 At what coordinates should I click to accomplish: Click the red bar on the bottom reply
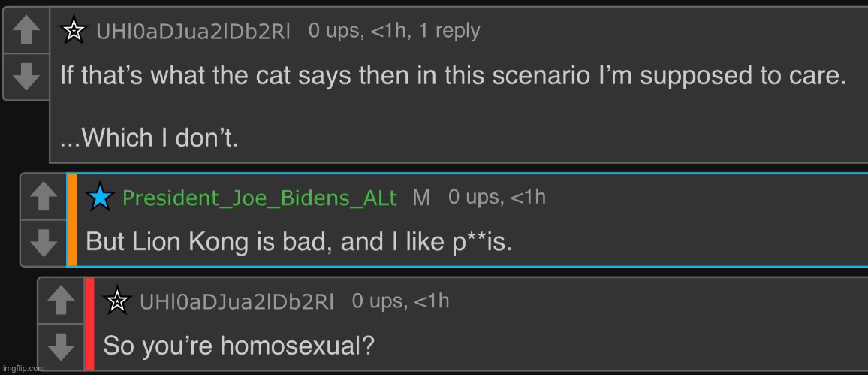89,324
